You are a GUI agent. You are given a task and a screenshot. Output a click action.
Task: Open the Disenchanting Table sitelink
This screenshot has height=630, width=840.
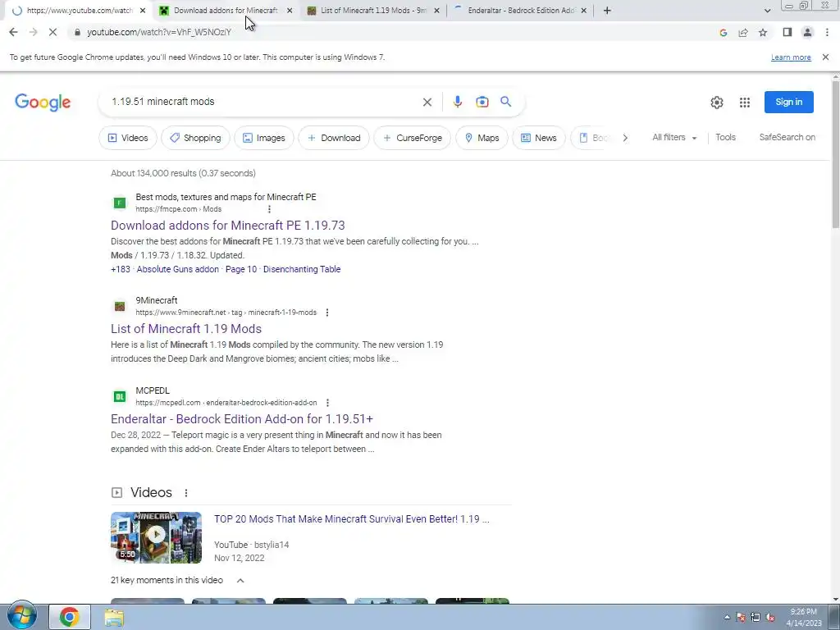click(x=302, y=269)
